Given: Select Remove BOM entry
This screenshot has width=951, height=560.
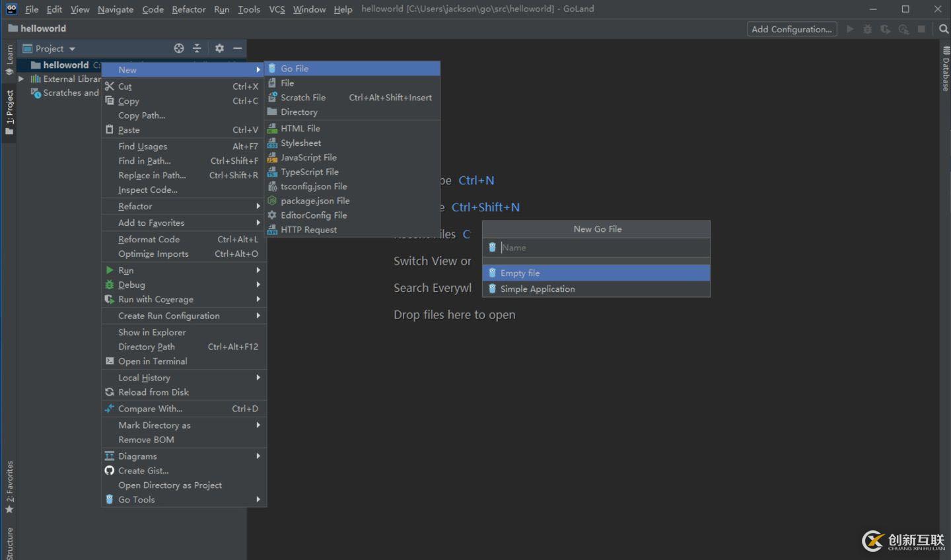Looking at the screenshot, I should (x=184, y=440).
